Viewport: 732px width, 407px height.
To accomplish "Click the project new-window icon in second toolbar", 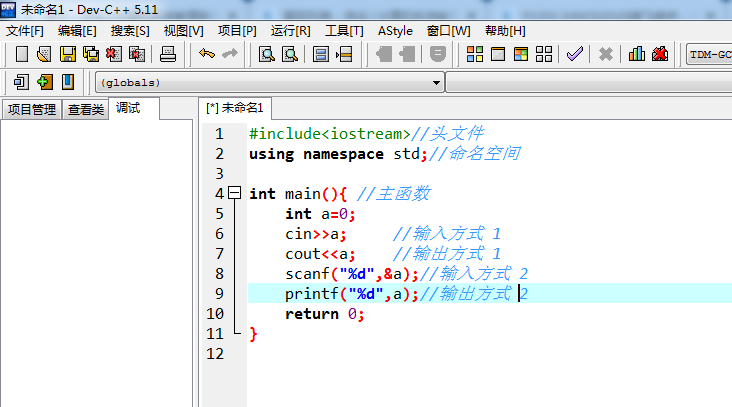I will coord(21,82).
